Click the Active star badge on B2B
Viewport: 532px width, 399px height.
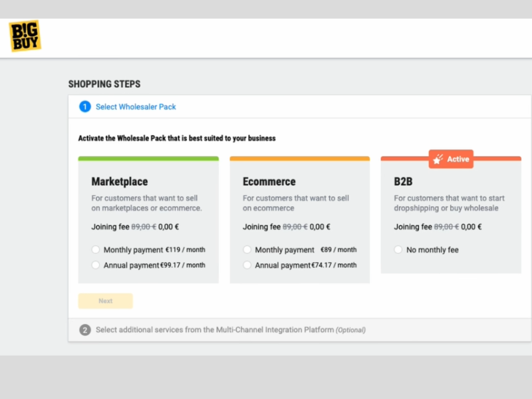pyautogui.click(x=451, y=159)
